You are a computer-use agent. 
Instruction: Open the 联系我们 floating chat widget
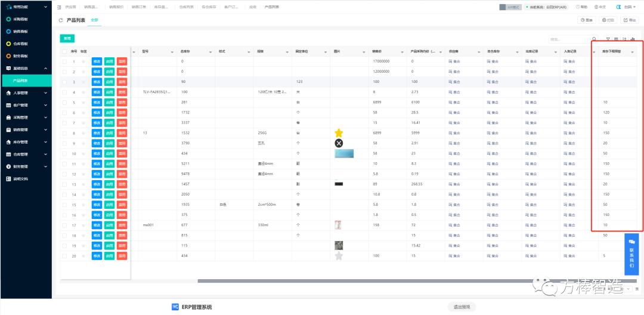[631, 254]
